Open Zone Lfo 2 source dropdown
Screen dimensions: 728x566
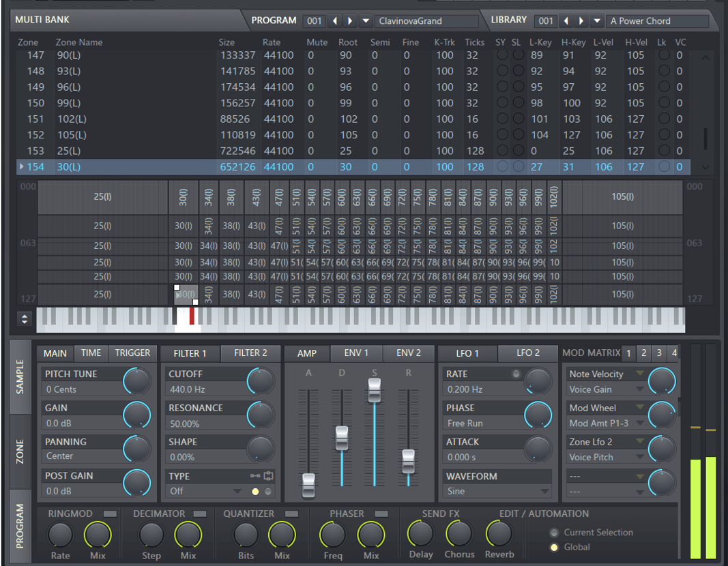coord(640,441)
